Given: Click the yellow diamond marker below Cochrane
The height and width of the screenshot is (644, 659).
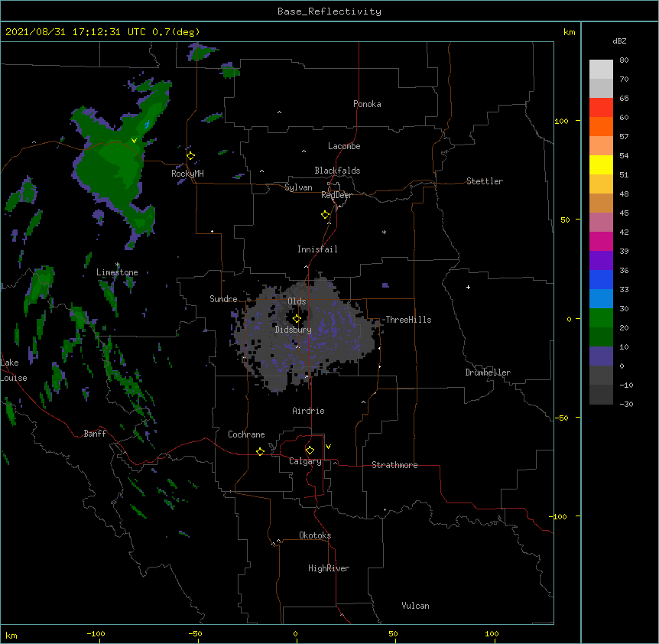Looking at the screenshot, I should [260, 451].
